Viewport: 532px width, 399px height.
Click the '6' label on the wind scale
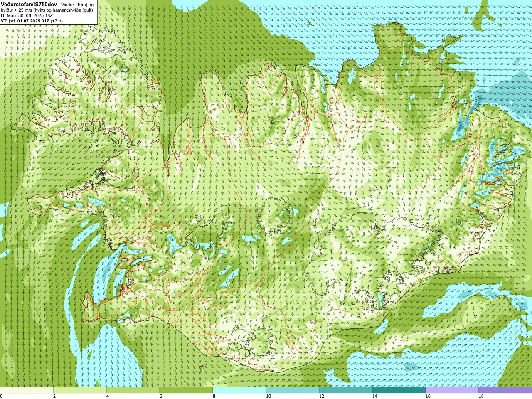pos(161,396)
